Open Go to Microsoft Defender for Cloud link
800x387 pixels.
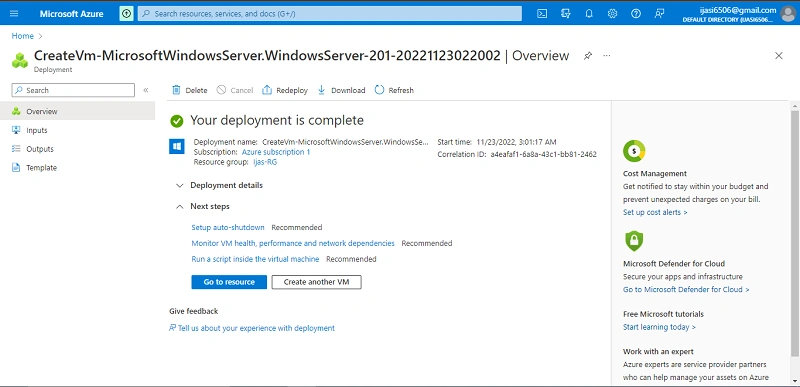[x=686, y=290]
